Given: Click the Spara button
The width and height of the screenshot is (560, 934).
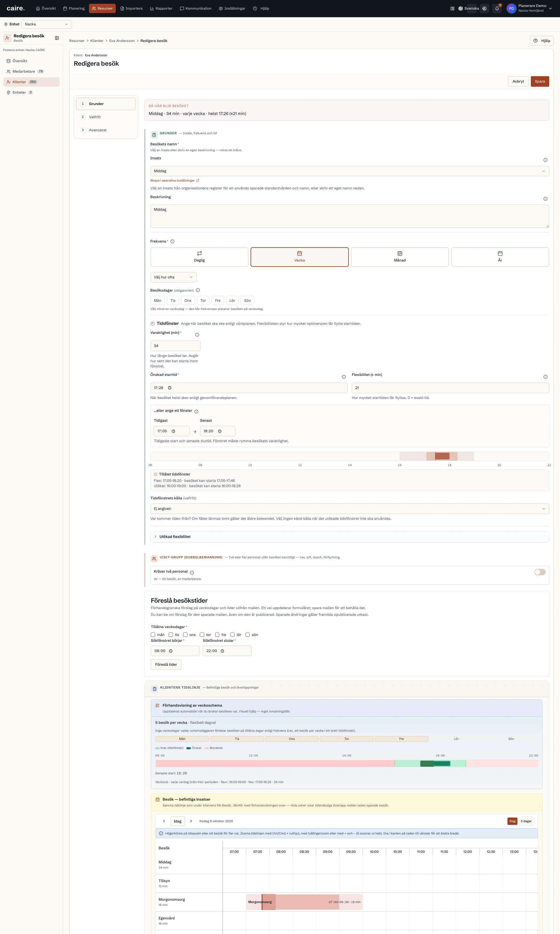Looking at the screenshot, I should click(540, 81).
